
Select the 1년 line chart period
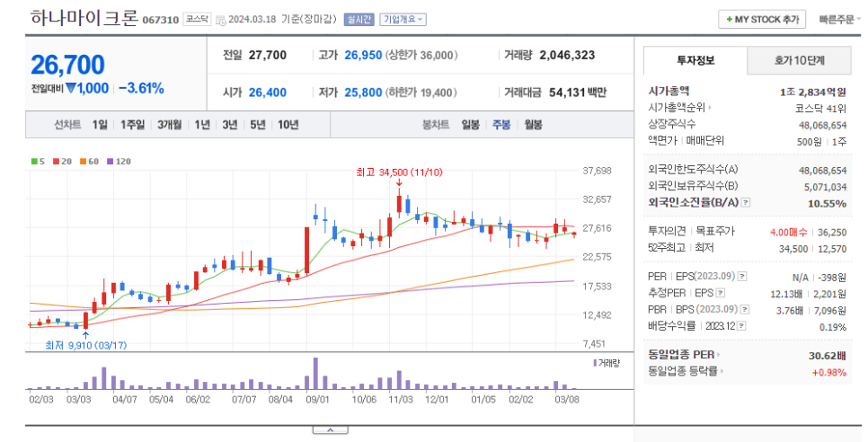[202, 125]
